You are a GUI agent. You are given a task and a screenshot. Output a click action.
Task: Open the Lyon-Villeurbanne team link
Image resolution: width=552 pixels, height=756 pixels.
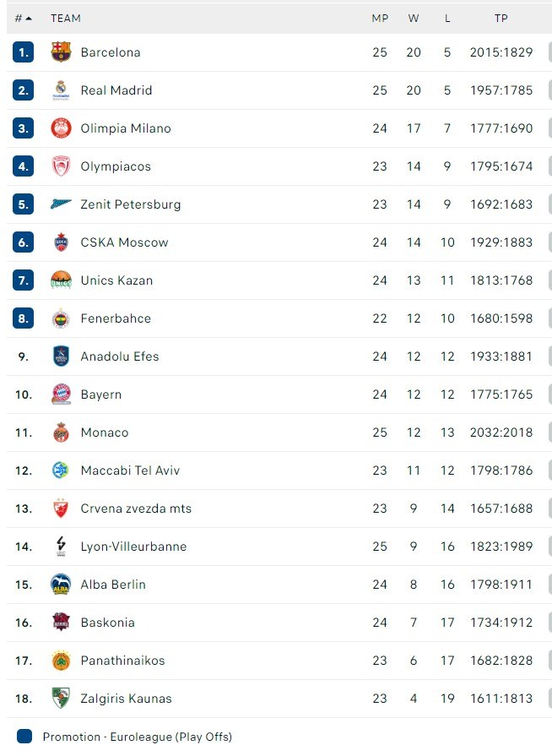[133, 547]
